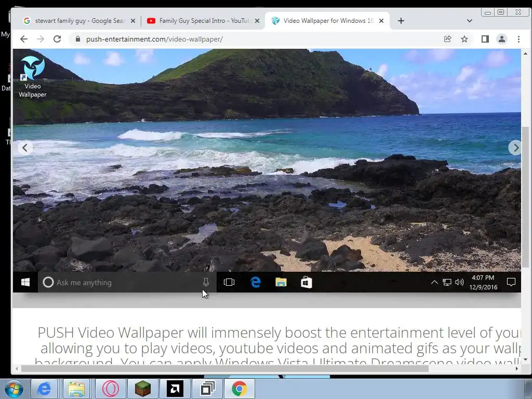Close the Google Search tab

pyautogui.click(x=133, y=21)
